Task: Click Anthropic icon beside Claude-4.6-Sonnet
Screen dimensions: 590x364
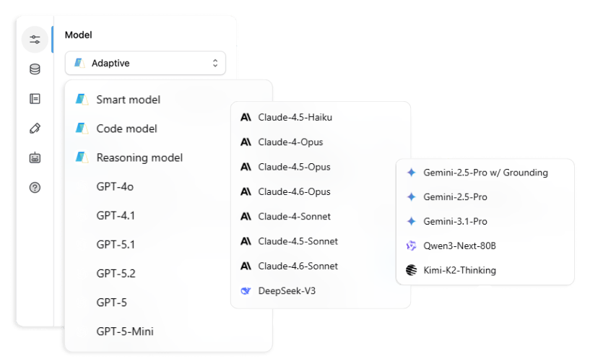Action: click(x=246, y=266)
